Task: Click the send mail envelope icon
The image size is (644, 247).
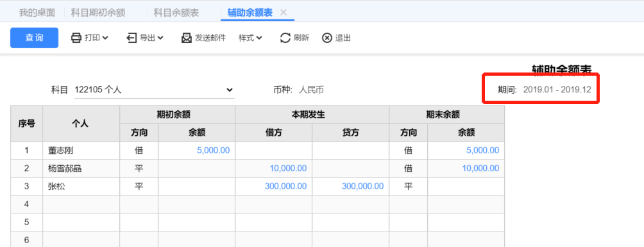Action: click(x=187, y=38)
